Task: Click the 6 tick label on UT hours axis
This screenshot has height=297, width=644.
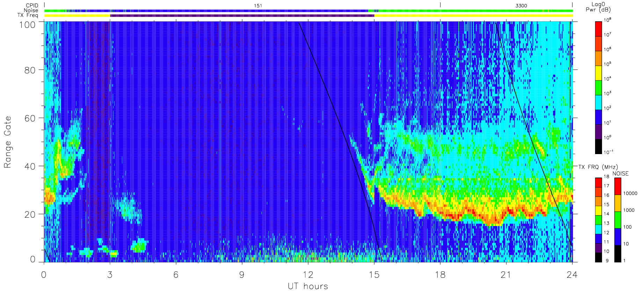Action: tap(176, 275)
